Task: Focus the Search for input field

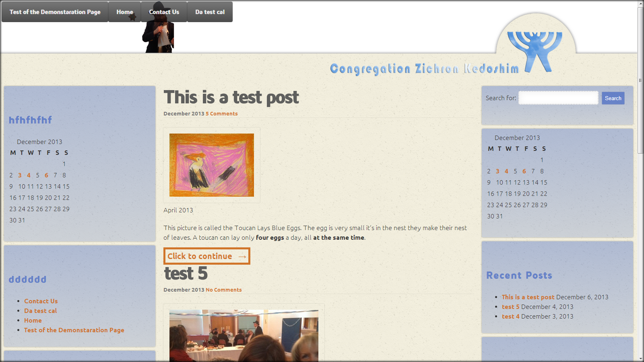Action: pyautogui.click(x=558, y=98)
